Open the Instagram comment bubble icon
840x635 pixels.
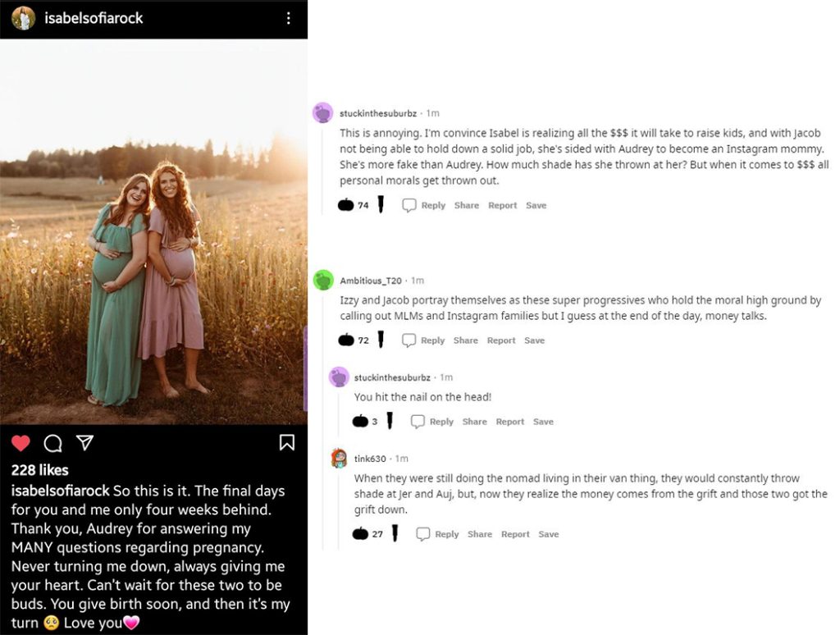point(53,443)
